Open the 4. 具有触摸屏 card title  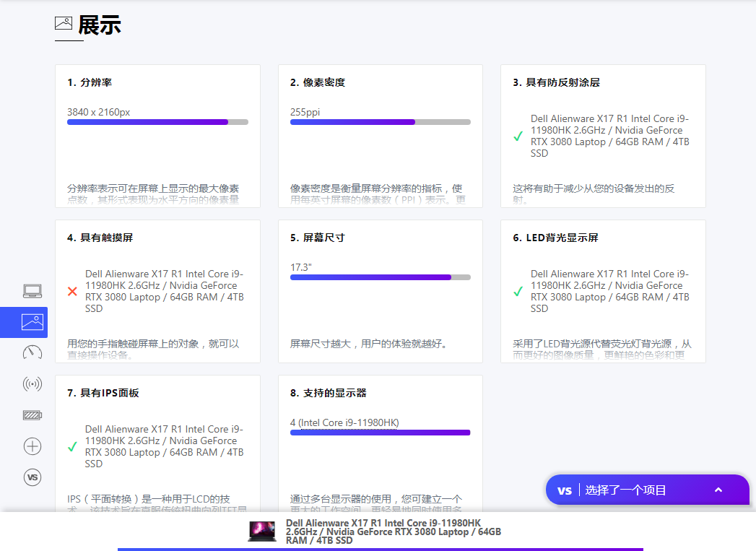(x=100, y=238)
